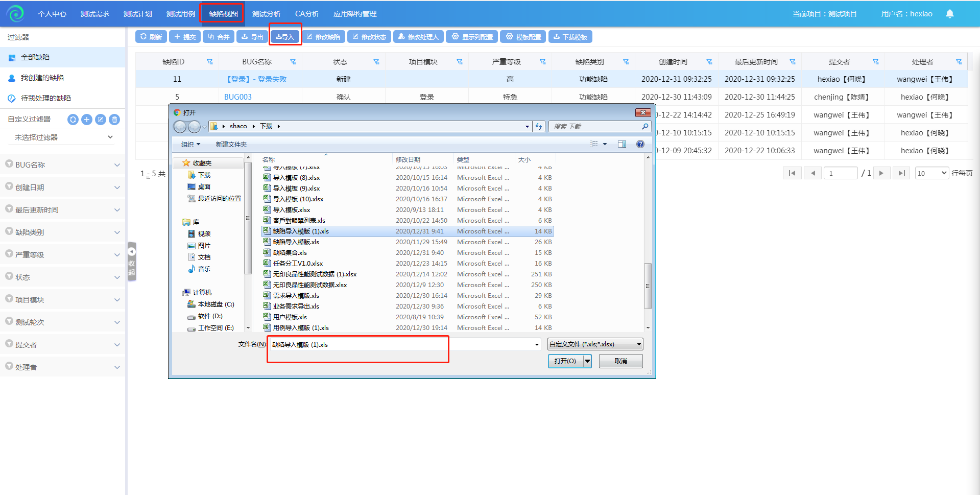Click the notification bell icon

coord(949,14)
